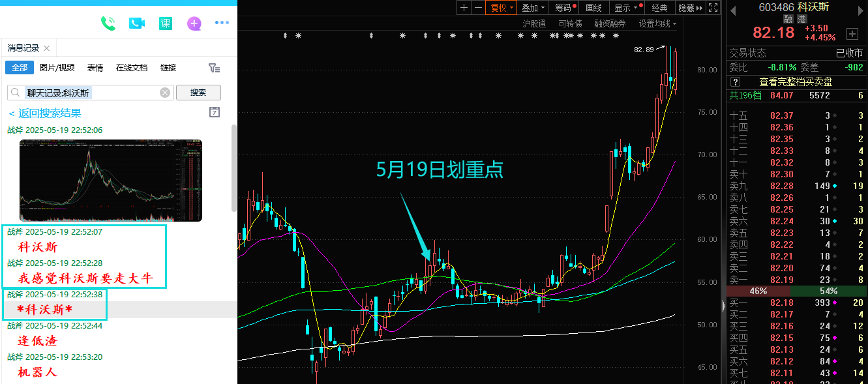Open the three-dot more options menu

pos(222,23)
